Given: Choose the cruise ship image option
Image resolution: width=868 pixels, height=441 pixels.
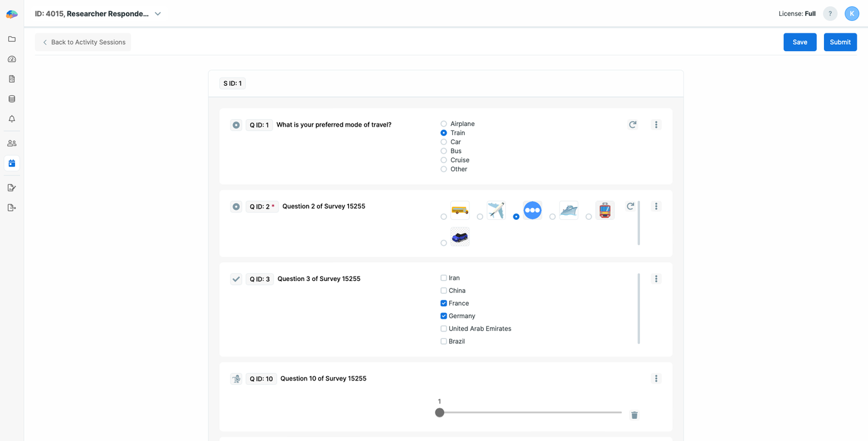Looking at the screenshot, I should pyautogui.click(x=553, y=217).
